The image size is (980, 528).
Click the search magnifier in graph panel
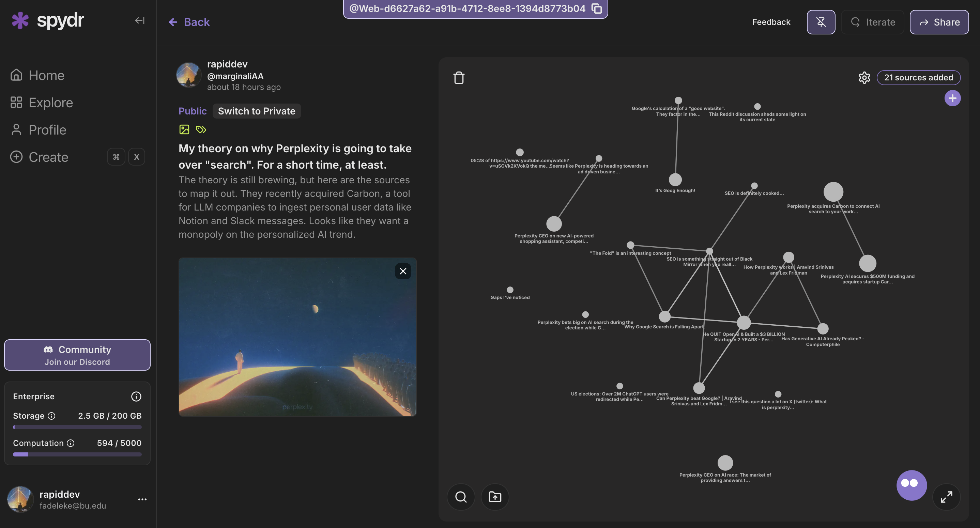click(461, 497)
